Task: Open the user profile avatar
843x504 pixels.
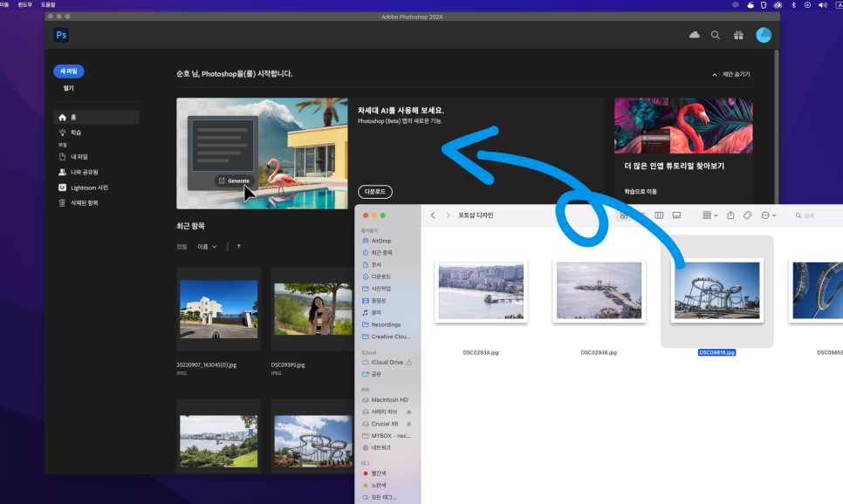Action: [x=764, y=35]
